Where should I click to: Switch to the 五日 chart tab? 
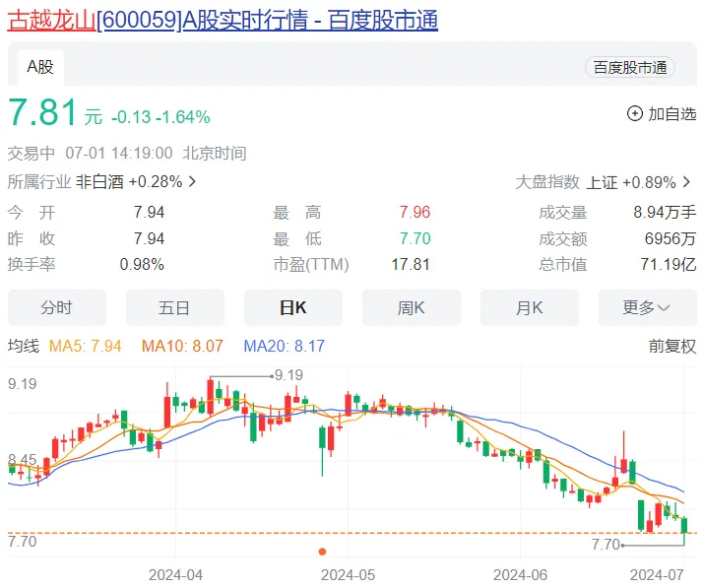pyautogui.click(x=175, y=307)
